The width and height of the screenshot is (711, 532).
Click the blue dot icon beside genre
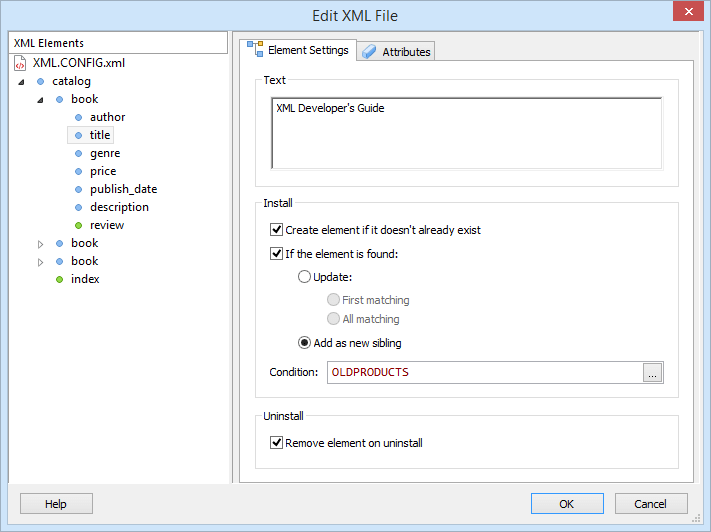pos(78,153)
